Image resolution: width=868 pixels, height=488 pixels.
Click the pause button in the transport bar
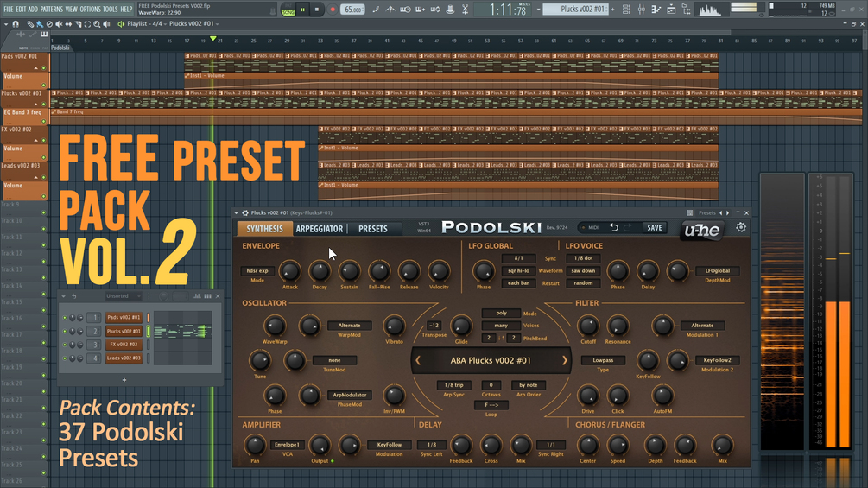[x=303, y=10]
